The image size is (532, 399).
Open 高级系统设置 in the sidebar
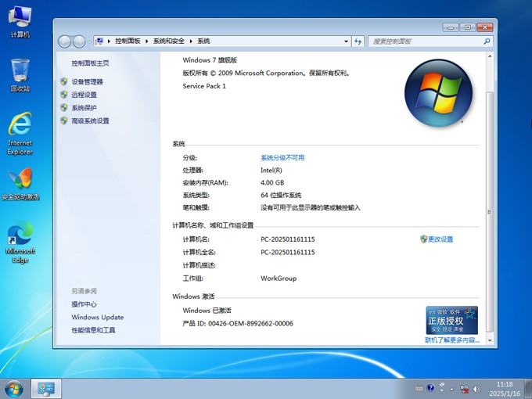[x=90, y=120]
